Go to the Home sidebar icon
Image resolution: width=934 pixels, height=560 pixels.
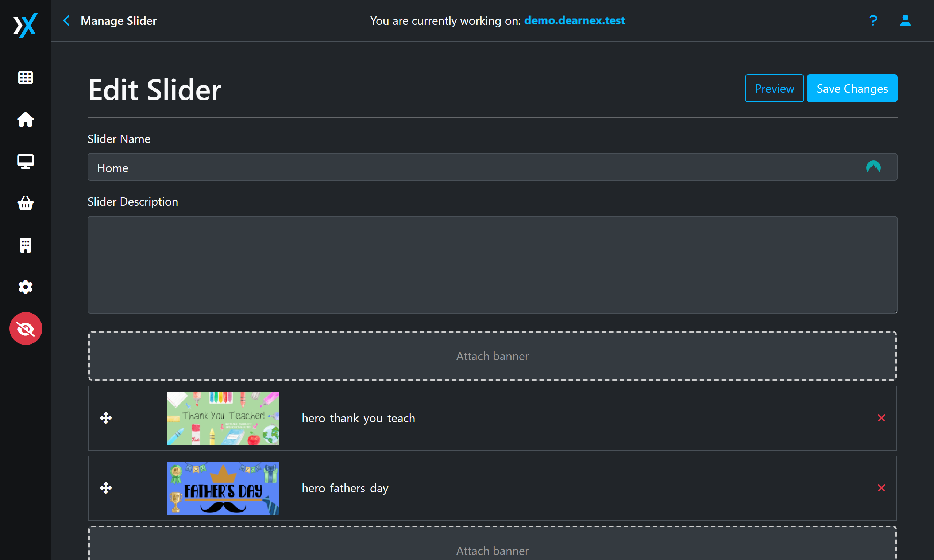pyautogui.click(x=25, y=120)
